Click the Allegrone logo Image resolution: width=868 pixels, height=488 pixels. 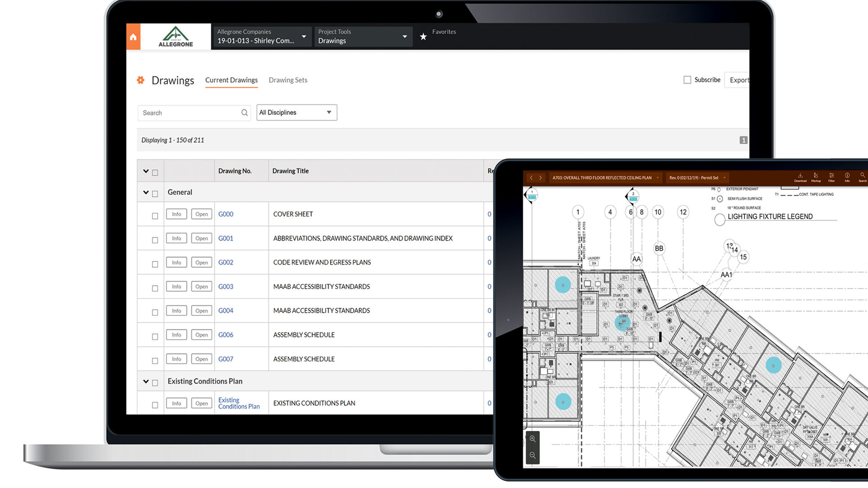pyautogui.click(x=175, y=37)
